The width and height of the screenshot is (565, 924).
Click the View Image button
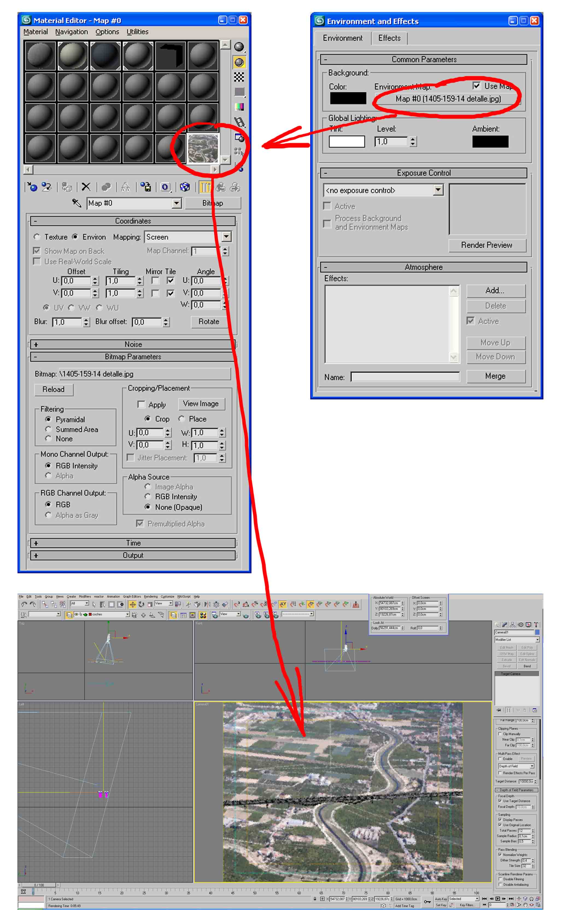pyautogui.click(x=201, y=404)
